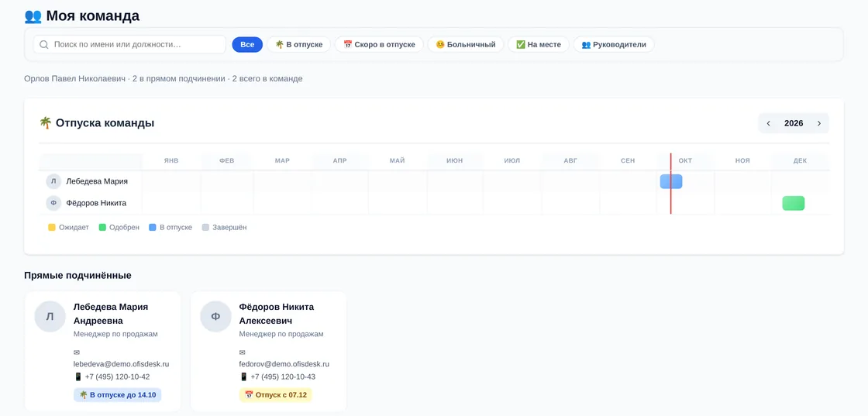This screenshot has height=416, width=868.
Task: Select 'Фёдоров Никита' timeline row name
Action: pos(96,203)
